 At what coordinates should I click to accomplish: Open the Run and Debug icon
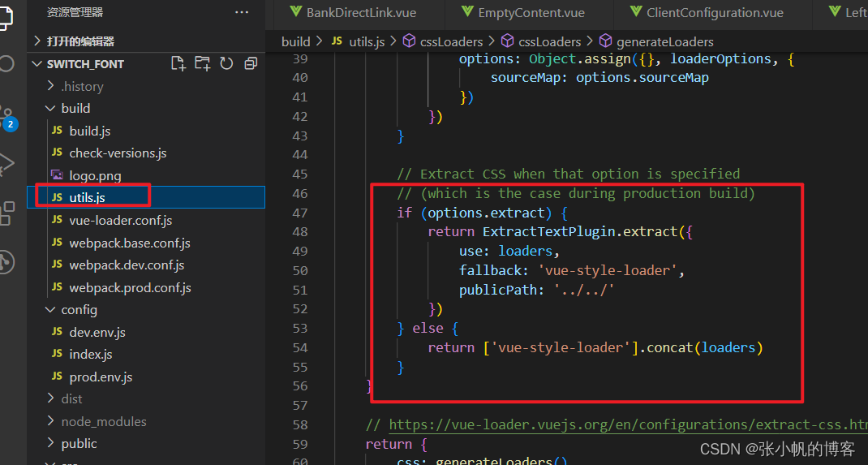point(6,164)
